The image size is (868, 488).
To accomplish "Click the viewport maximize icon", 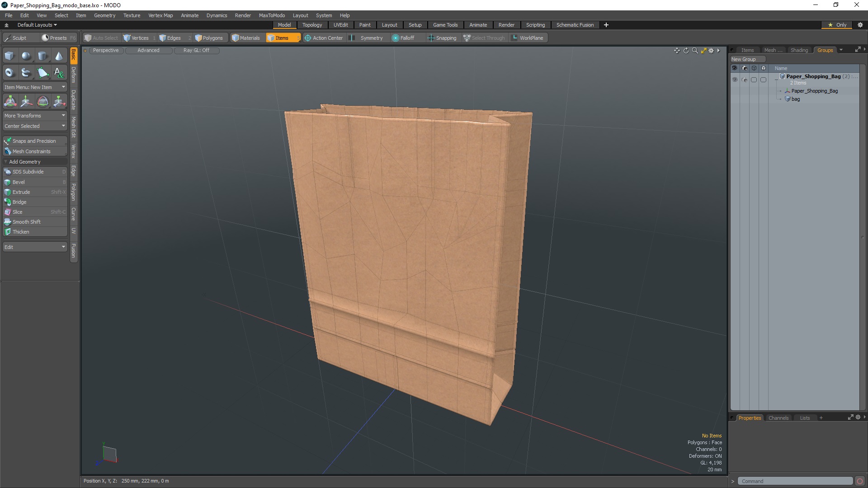I will click(x=703, y=51).
